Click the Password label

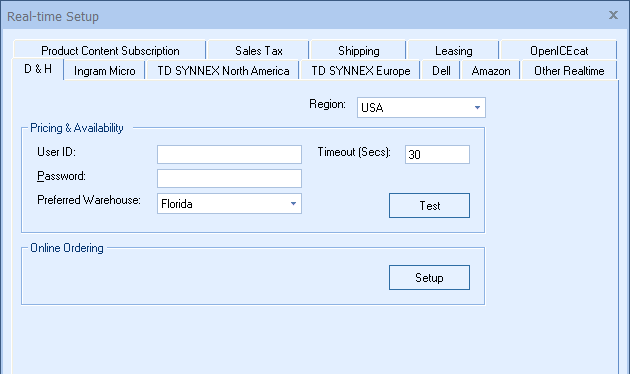click(x=61, y=176)
